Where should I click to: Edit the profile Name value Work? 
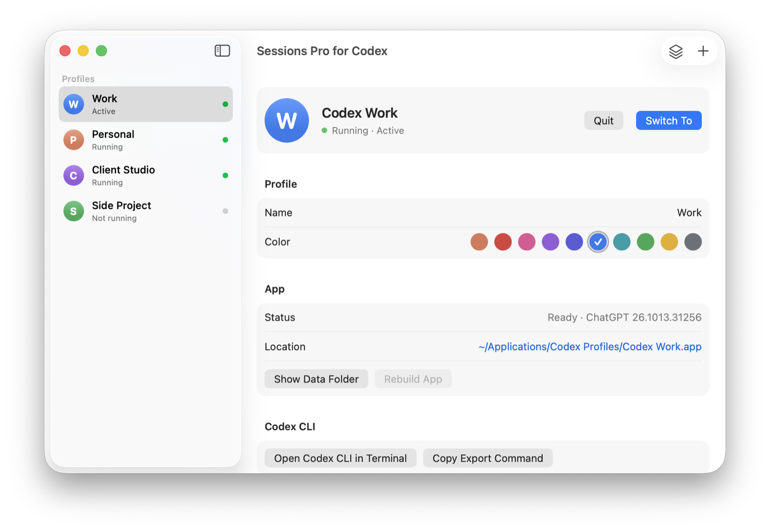coord(689,213)
